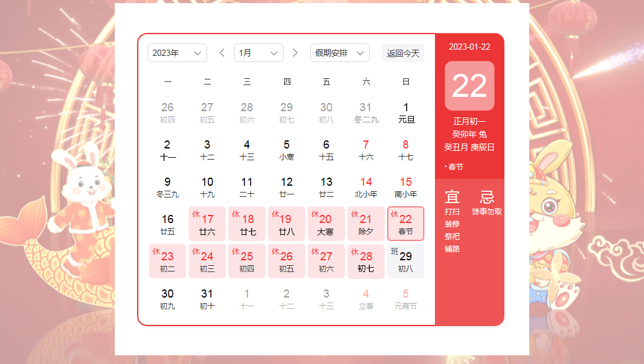Click the large 22 date badge
The width and height of the screenshot is (644, 364).
tap(470, 86)
